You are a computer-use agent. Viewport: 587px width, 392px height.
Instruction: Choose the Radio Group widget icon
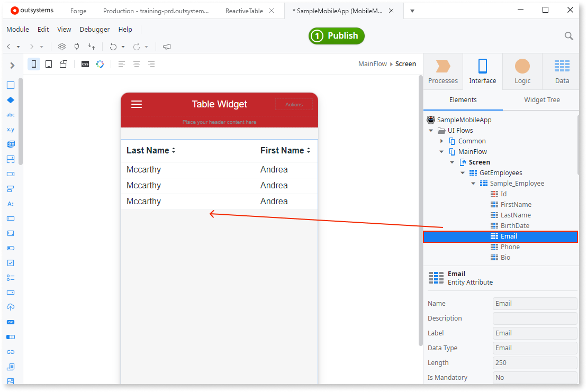[11, 278]
